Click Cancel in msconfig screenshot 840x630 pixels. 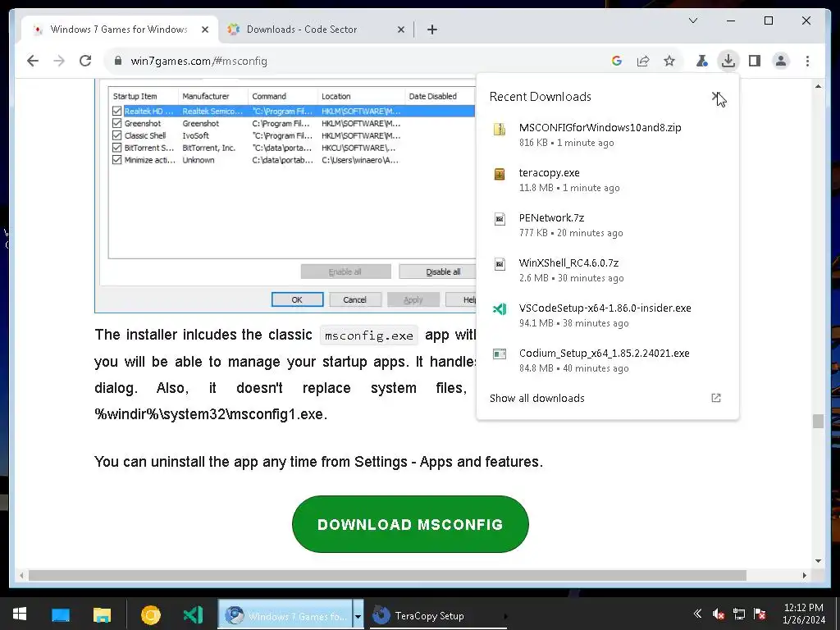pos(354,299)
